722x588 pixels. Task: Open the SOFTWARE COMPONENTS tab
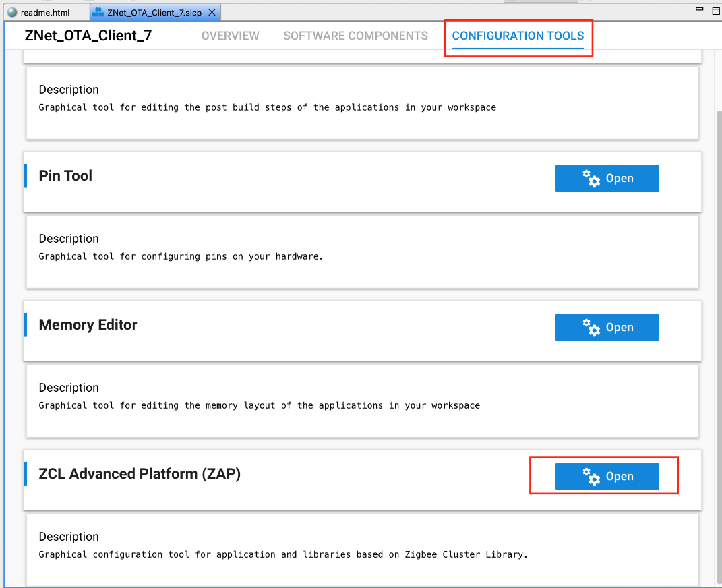(x=355, y=36)
